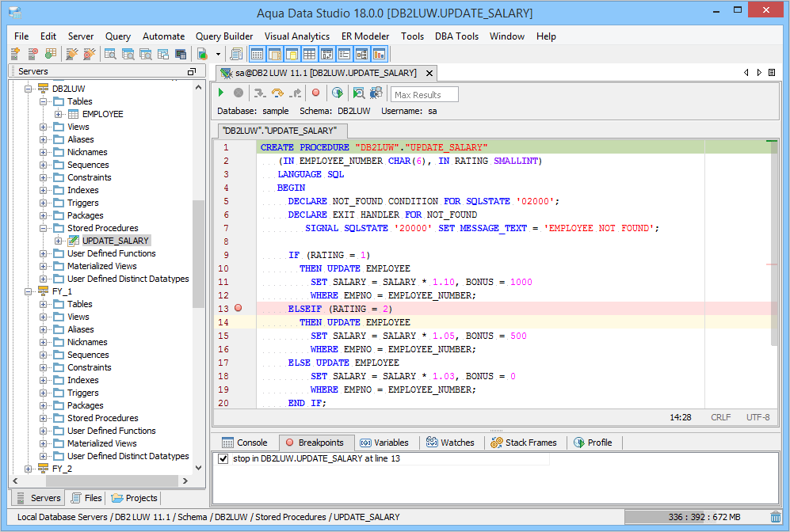
Task: Click the Register Server icon in the toolbar
Action: point(13,53)
